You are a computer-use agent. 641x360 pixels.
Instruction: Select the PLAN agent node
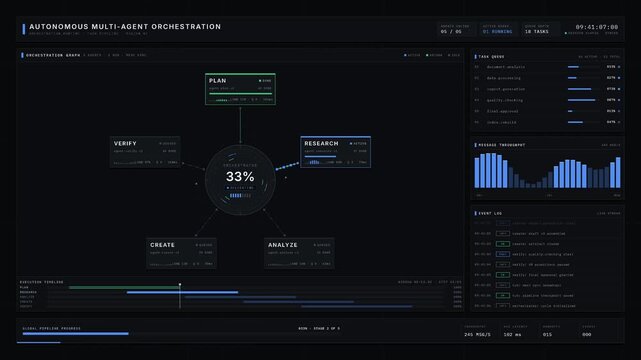pyautogui.click(x=240, y=89)
